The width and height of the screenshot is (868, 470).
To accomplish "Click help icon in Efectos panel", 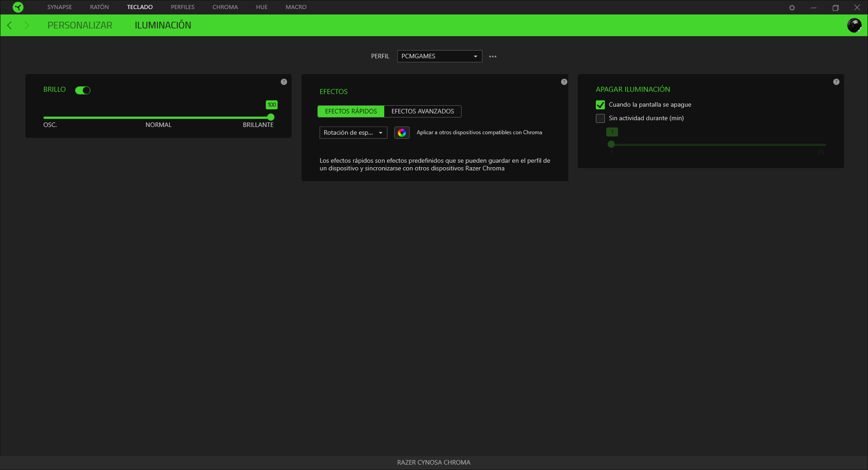I will pos(564,82).
